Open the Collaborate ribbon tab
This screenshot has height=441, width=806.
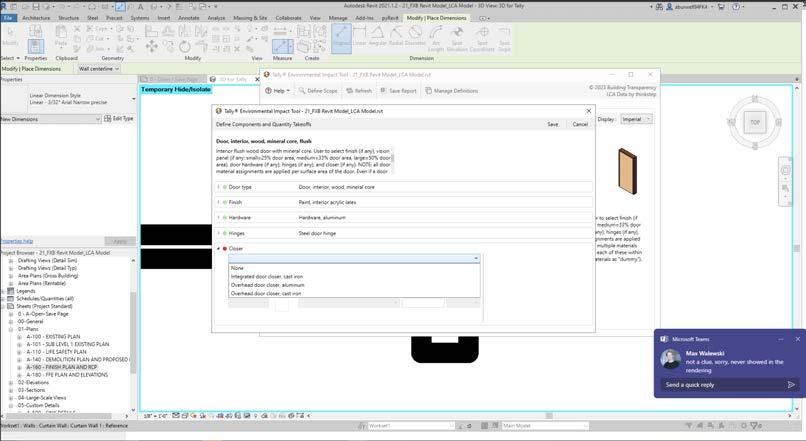[x=288, y=18]
